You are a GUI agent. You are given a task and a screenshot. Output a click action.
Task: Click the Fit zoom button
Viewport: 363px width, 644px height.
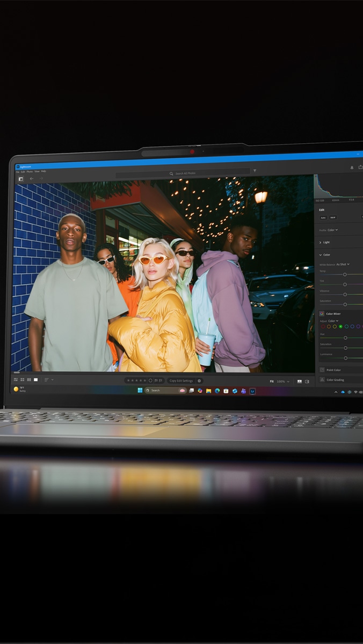(272, 382)
